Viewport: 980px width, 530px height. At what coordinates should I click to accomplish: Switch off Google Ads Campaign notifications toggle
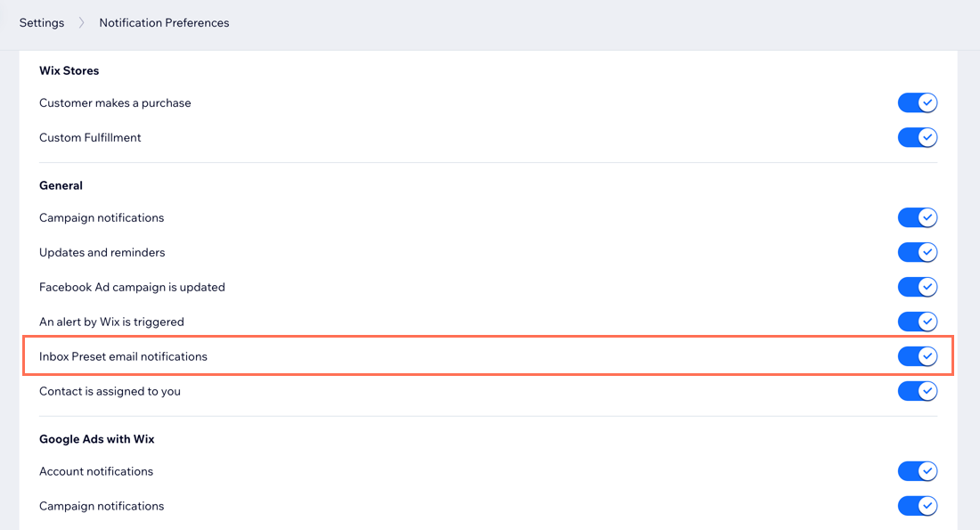click(x=918, y=506)
